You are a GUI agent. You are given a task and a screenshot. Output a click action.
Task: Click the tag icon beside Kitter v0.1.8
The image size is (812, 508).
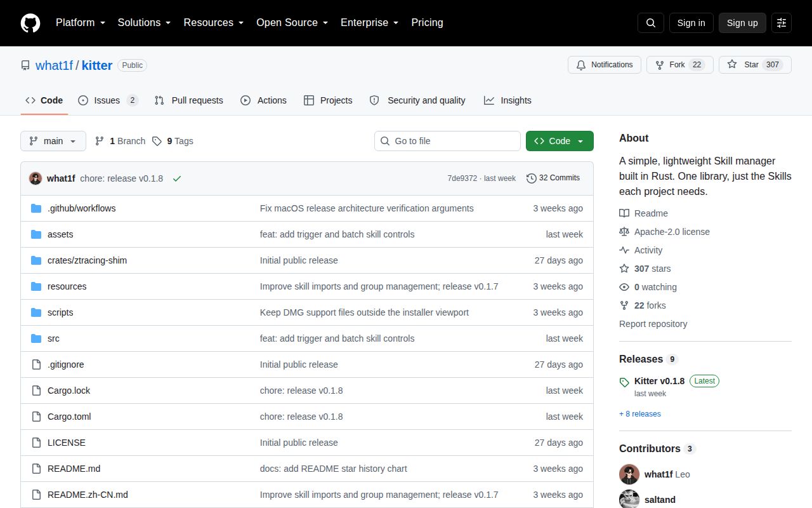(624, 382)
